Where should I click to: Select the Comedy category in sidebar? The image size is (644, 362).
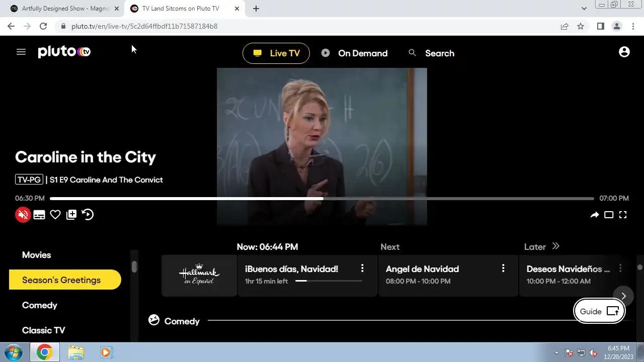[x=39, y=305]
